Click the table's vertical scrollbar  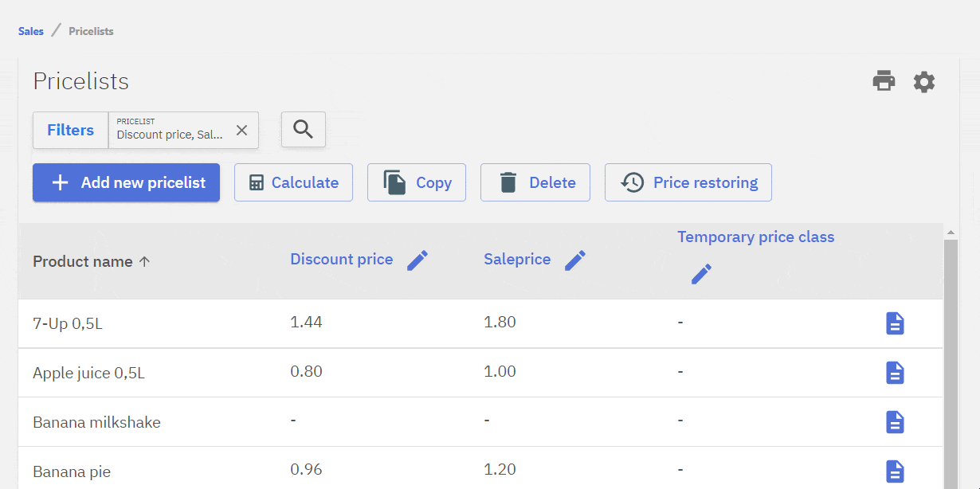coord(950,358)
